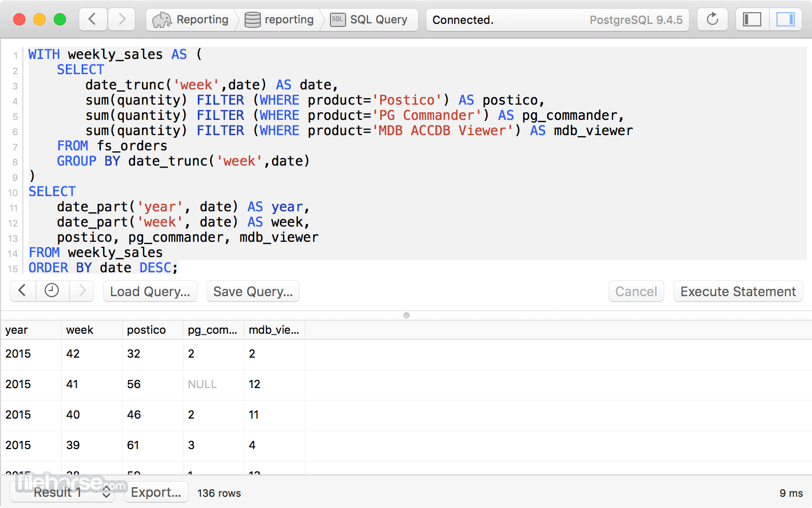Place cursor on the GROUP BY keyword
Viewport: 812px width, 508px height.
(88, 161)
